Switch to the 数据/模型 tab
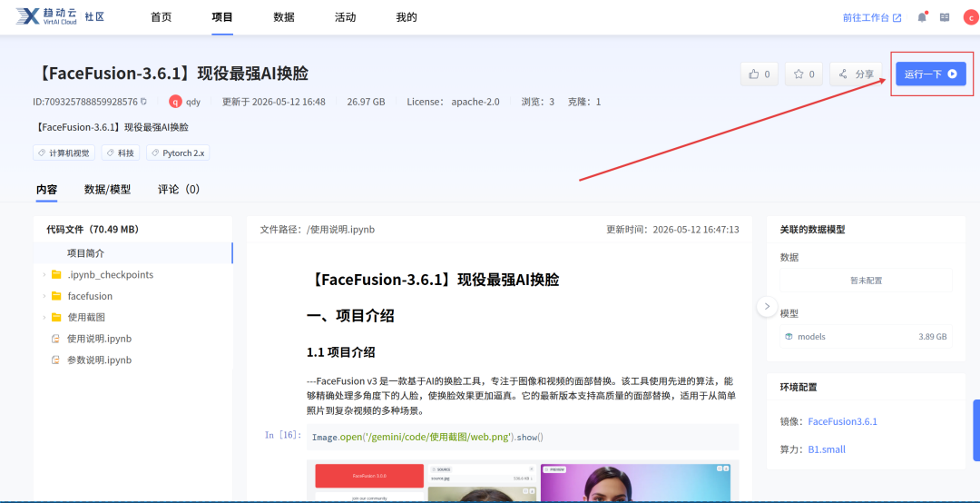The height and width of the screenshot is (503, 980). click(107, 190)
